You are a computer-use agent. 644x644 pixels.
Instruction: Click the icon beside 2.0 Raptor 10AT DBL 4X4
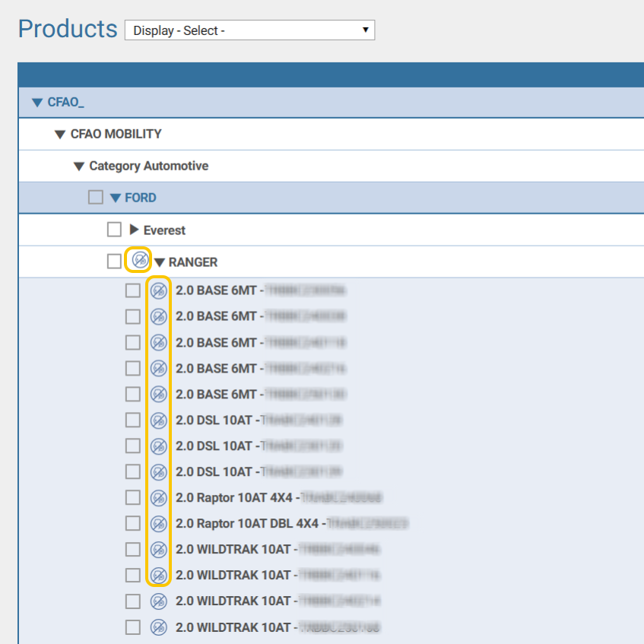click(159, 524)
